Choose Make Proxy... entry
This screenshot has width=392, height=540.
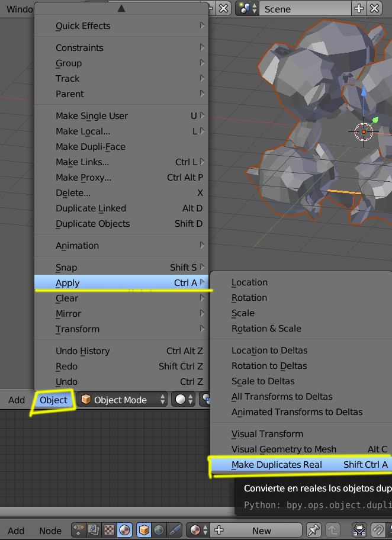[121, 178]
